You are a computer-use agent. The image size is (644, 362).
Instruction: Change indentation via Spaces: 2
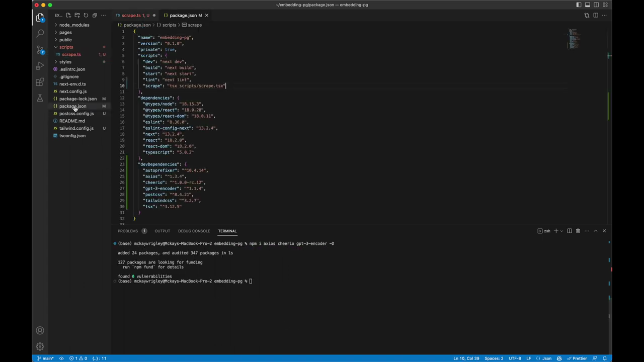click(494, 358)
